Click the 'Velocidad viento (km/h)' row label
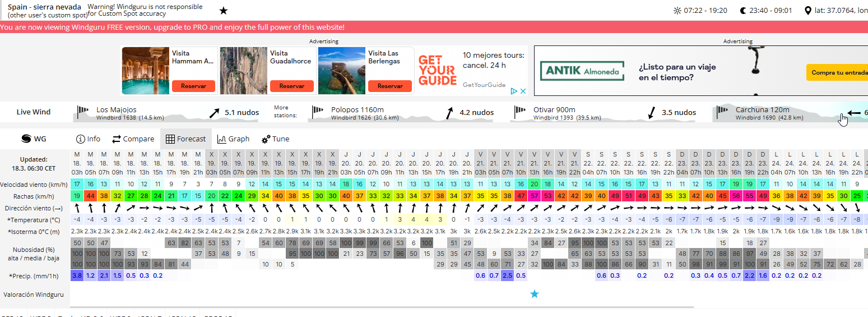This screenshot has height=317, width=868. click(34, 185)
